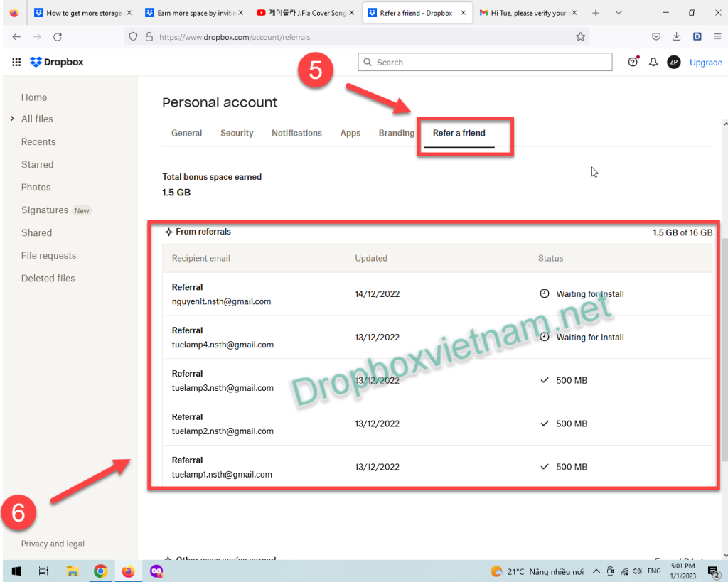Viewport: 728px width, 582px height.
Task: Open the Firefox hamburger menu
Action: (717, 37)
